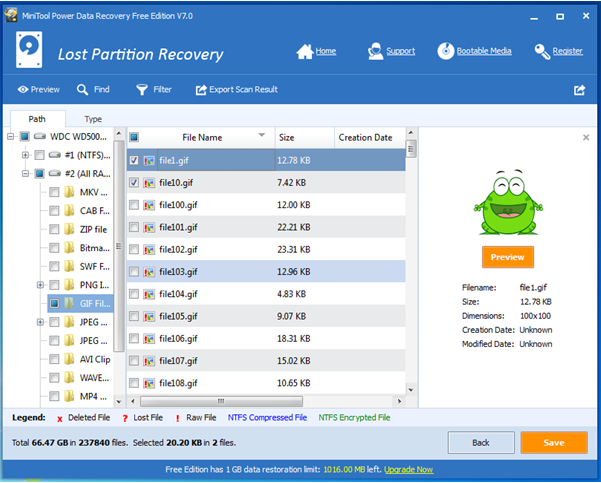Click the MiniTool app logo in title bar

point(11,15)
